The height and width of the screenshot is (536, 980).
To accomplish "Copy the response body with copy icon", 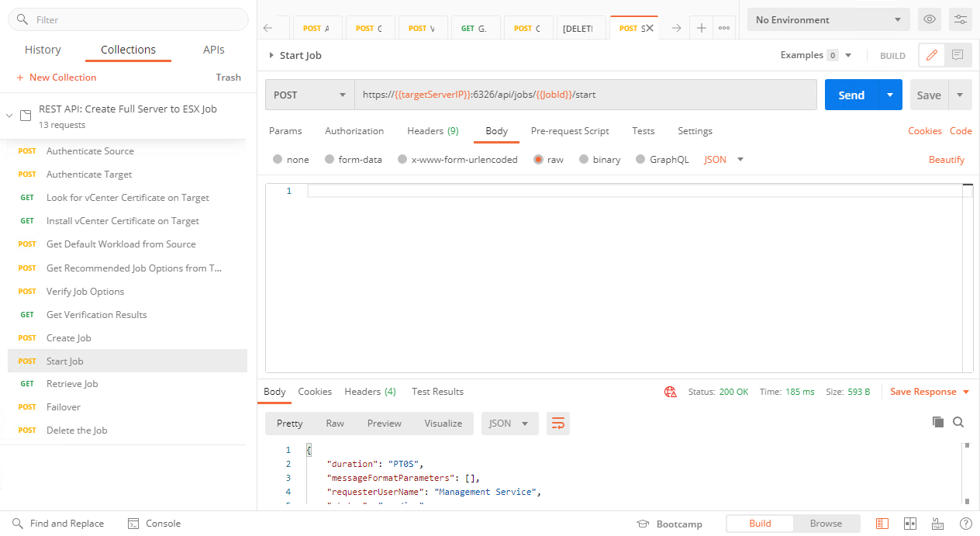I will (x=938, y=422).
